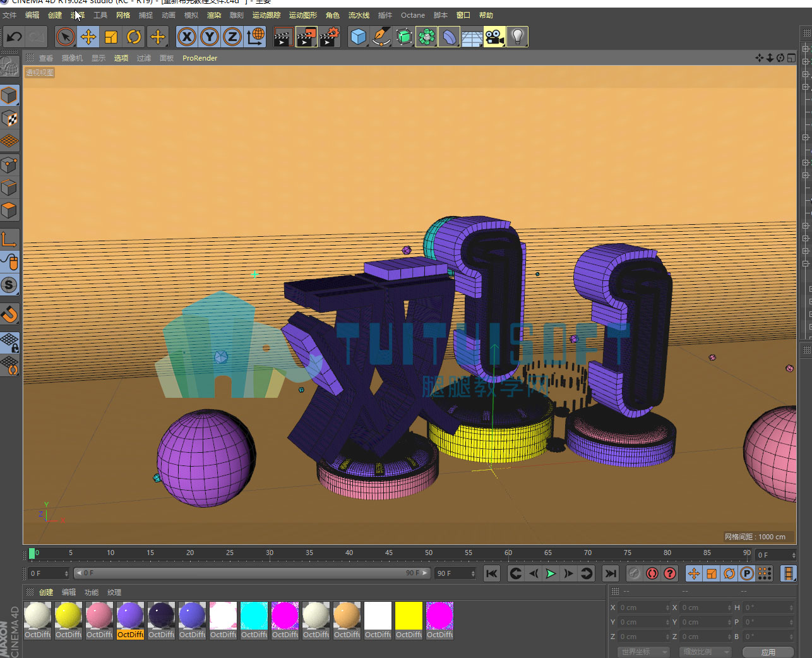The height and width of the screenshot is (658, 812).
Task: Click the Undo arrow icon
Action: [14, 37]
